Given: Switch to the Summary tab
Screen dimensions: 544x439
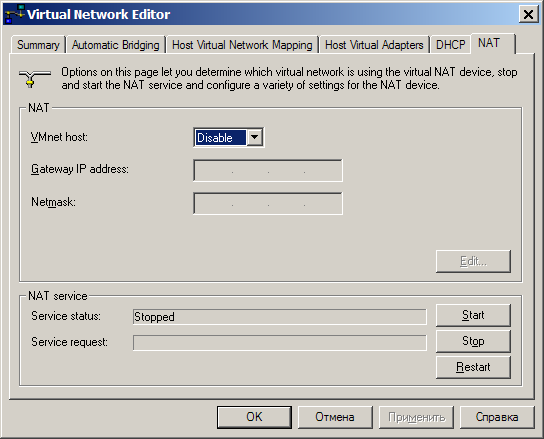Looking at the screenshot, I should pos(38,45).
